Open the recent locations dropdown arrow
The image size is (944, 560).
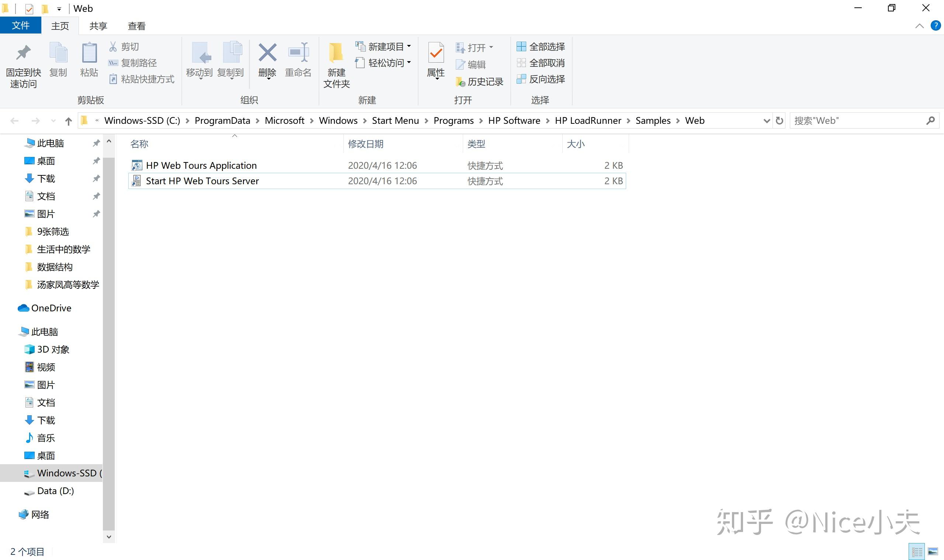53,121
